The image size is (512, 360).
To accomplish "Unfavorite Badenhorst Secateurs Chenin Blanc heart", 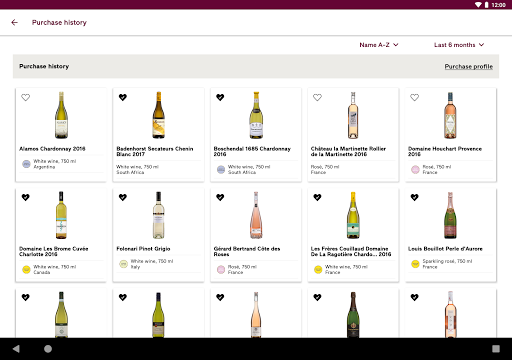I will pyautogui.click(x=123, y=97).
